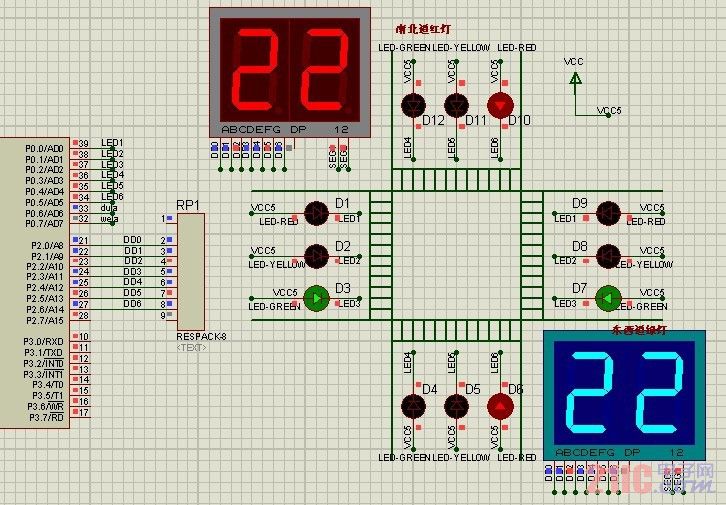
Task: Select the DD3 wire label
Action: pos(132,272)
